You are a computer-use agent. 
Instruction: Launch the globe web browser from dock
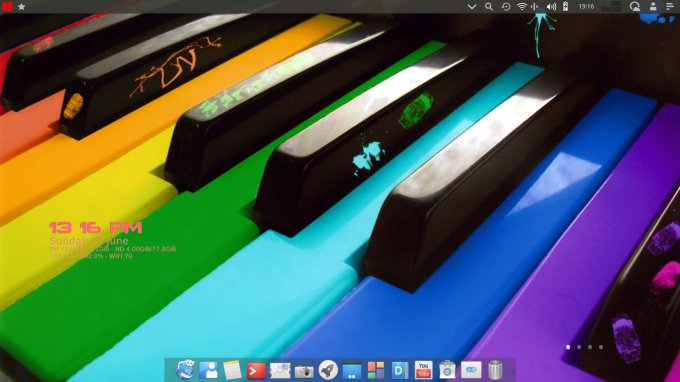pos(185,370)
